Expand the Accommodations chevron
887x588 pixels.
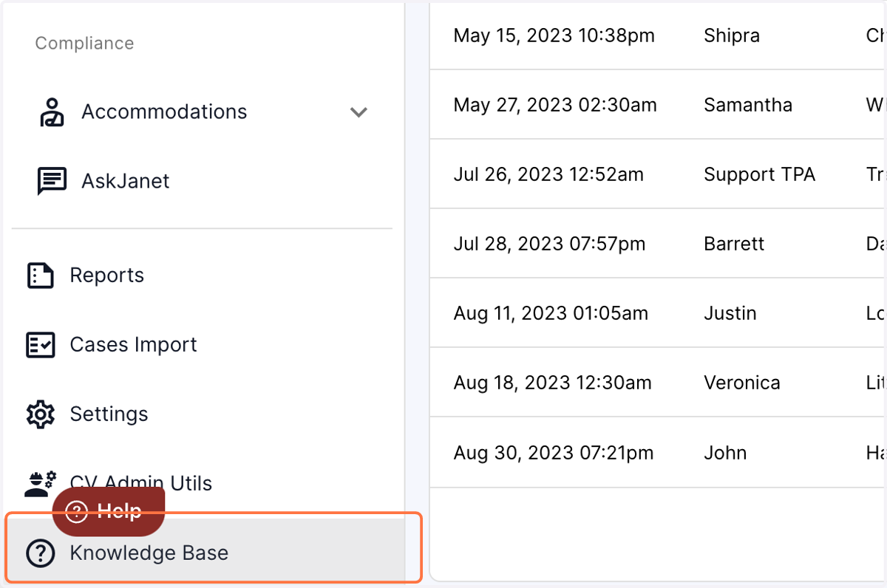pyautogui.click(x=358, y=112)
